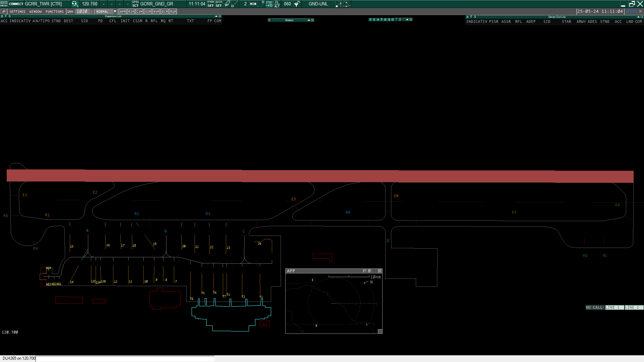
Task: Click the QNH value field 1020
Action: point(82,11)
